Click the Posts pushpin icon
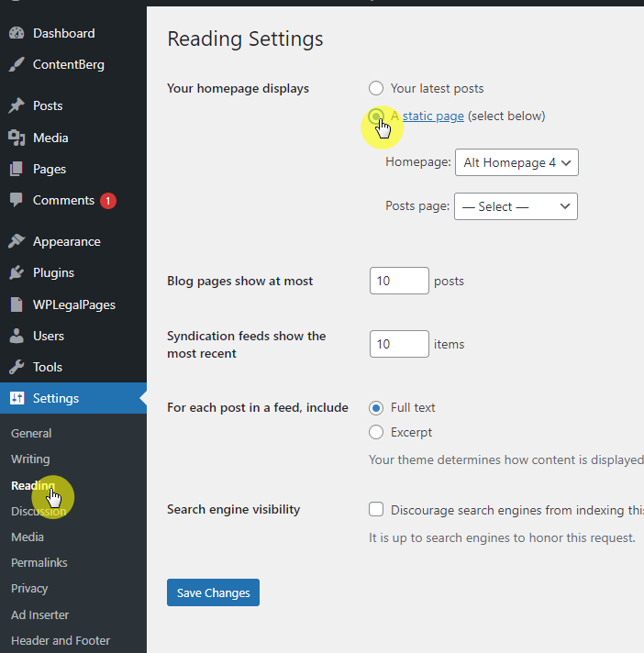 17,105
